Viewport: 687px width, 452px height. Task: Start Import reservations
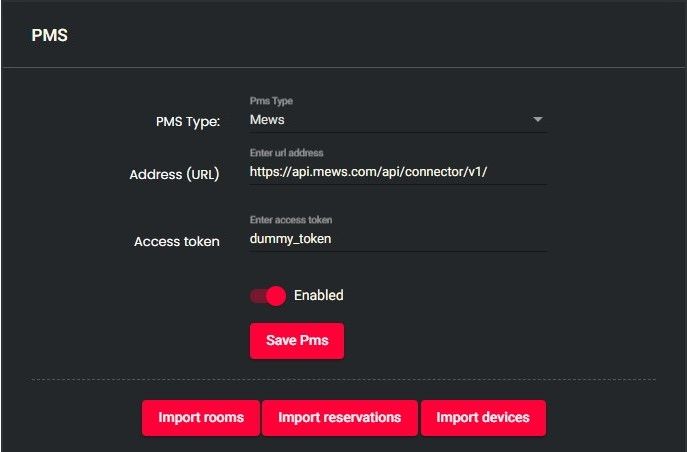click(x=339, y=418)
